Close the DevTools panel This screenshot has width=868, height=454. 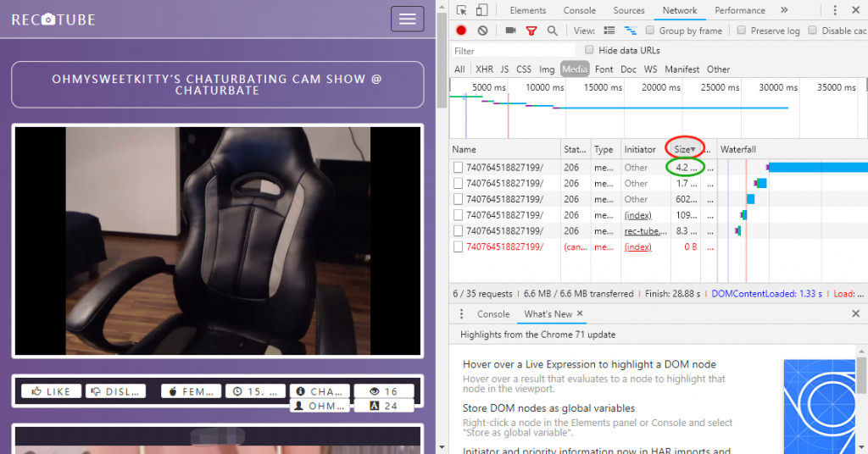856,10
